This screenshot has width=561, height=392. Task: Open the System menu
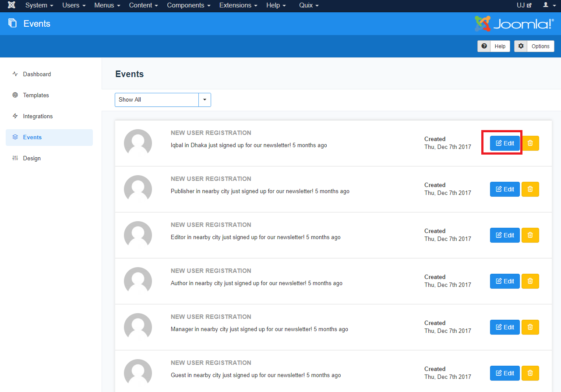(39, 5)
